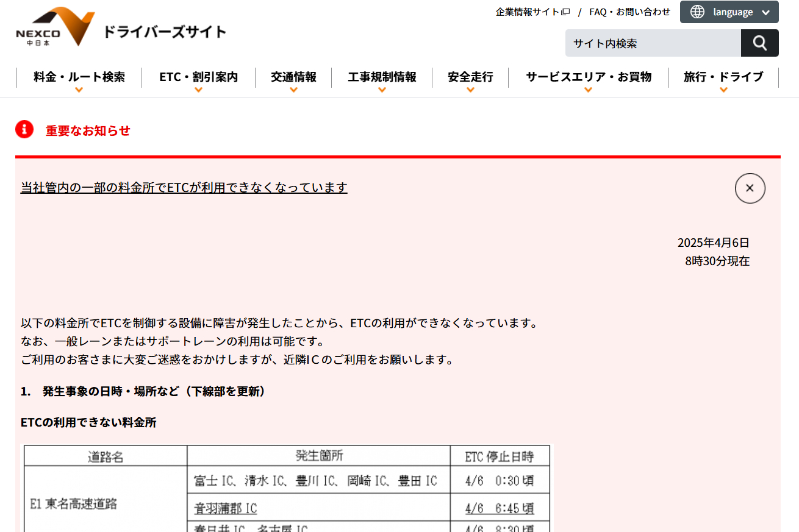Screen dimensions: 799x532
Task: Open the 旅行・ドライブ menu
Action: pyautogui.click(x=723, y=77)
